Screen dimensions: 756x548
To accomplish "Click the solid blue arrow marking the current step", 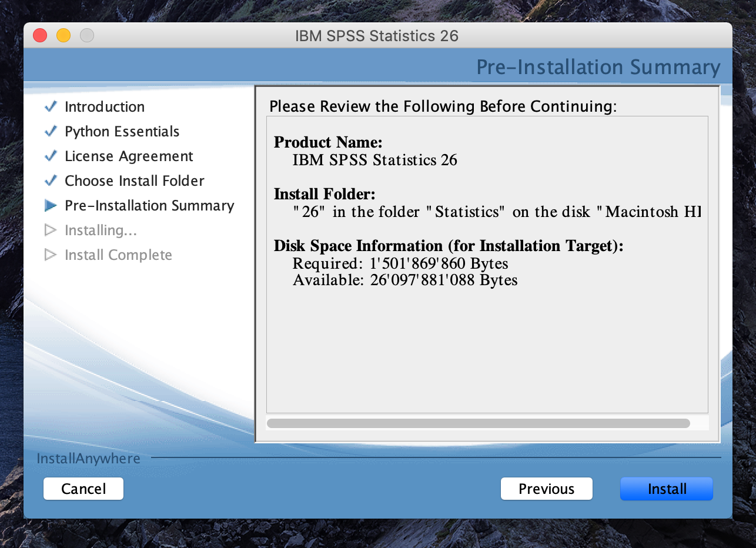I will 51,205.
